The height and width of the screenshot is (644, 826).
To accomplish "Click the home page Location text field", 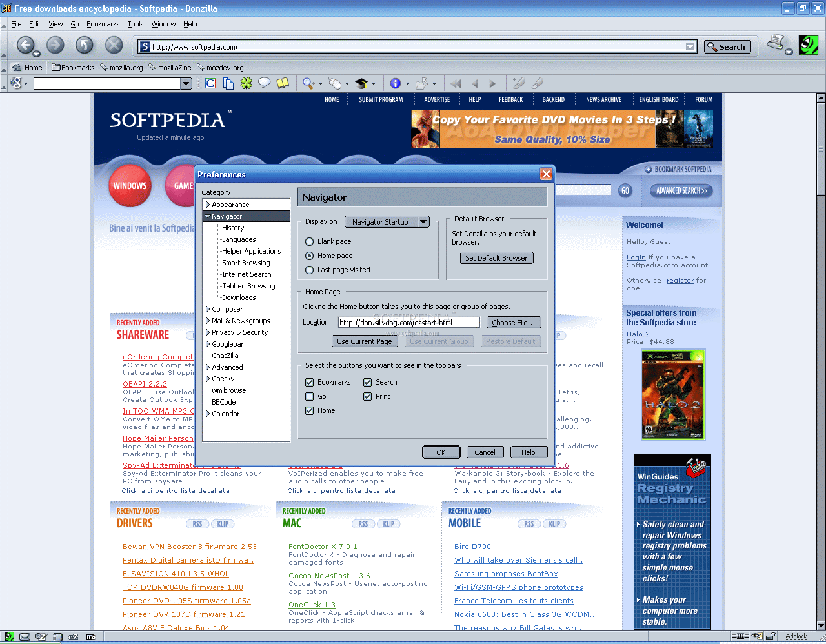I will (409, 322).
